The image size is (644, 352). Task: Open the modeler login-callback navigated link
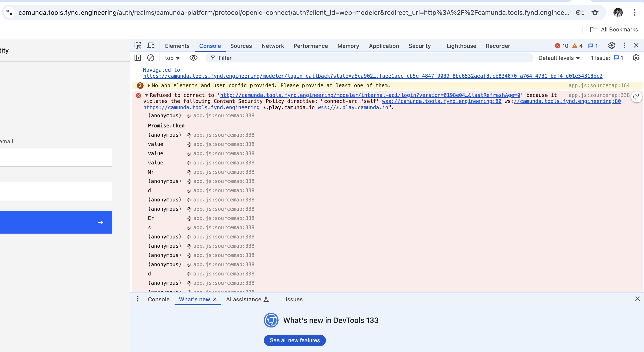[x=372, y=76]
